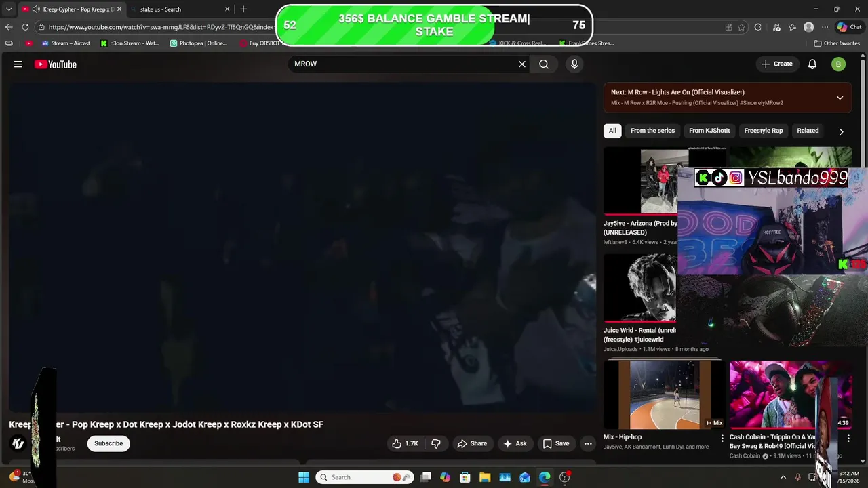Open the Juice Wrld Rental thumbnail
The image size is (868, 488).
[640, 288]
